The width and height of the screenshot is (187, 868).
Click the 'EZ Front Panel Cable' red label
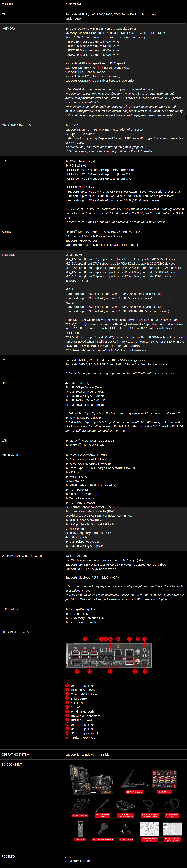(x=102, y=815)
